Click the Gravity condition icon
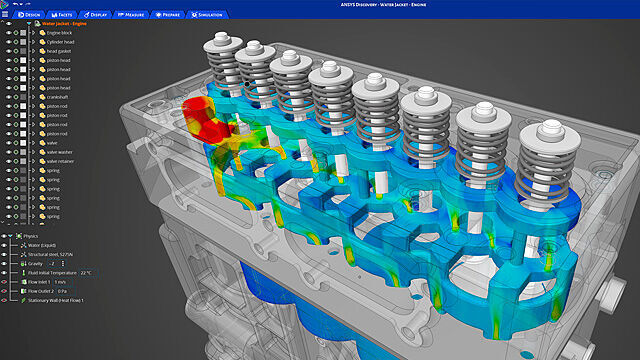This screenshot has width=640, height=360. (23, 264)
